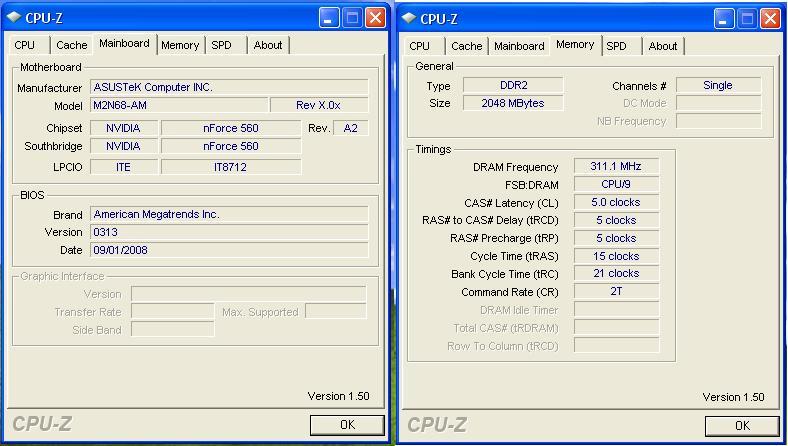Image resolution: width=788 pixels, height=446 pixels.
Task: Click the Bank Cycle Time value 21 clocks
Action: [616, 274]
